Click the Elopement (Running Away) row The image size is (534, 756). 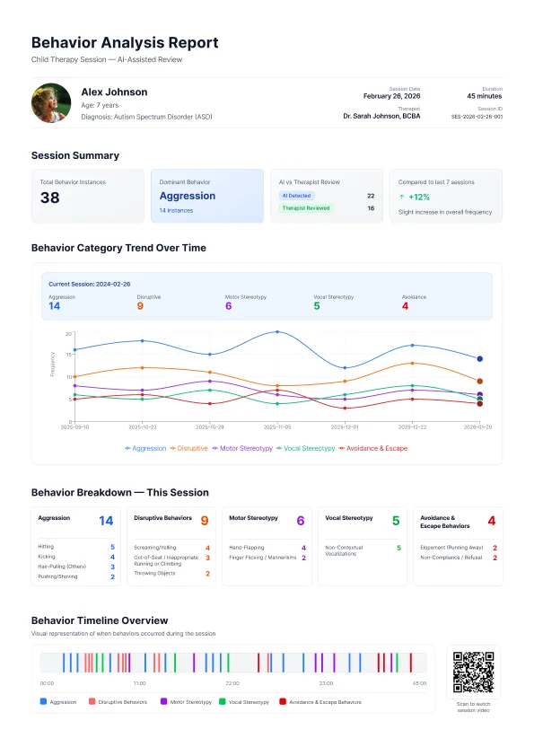[x=459, y=548]
